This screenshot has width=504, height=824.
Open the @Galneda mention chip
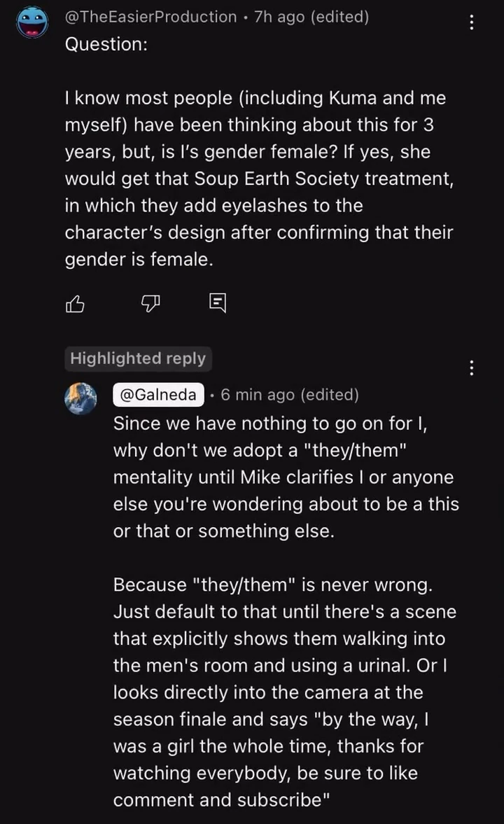click(158, 394)
